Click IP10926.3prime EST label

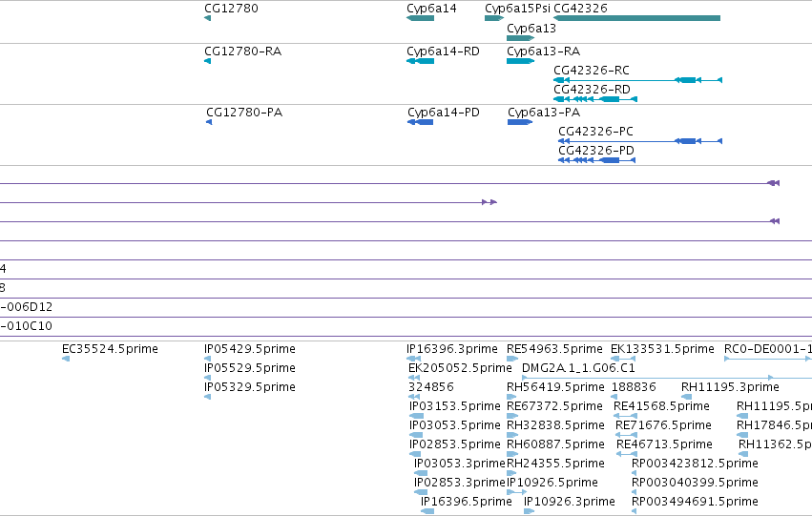point(569,502)
